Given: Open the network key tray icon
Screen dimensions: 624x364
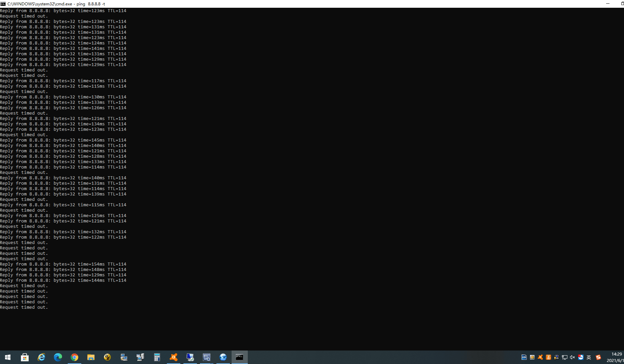Looking at the screenshot, I should point(556,357).
